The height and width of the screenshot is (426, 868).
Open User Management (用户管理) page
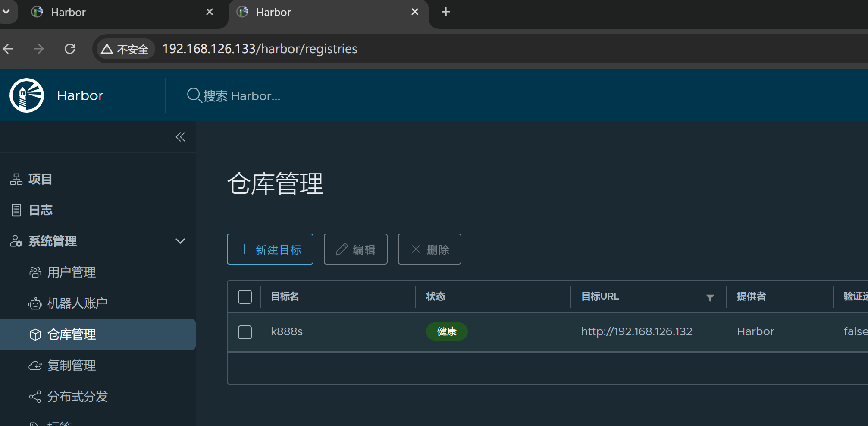71,272
